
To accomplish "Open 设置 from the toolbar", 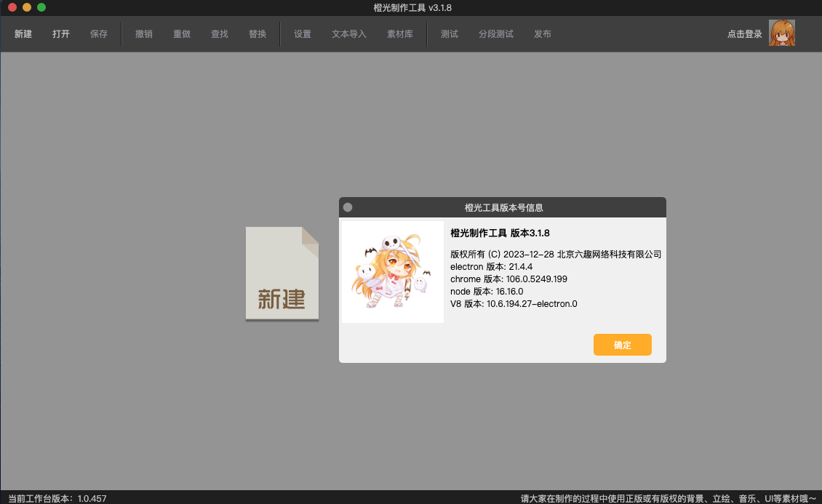I will click(x=303, y=34).
